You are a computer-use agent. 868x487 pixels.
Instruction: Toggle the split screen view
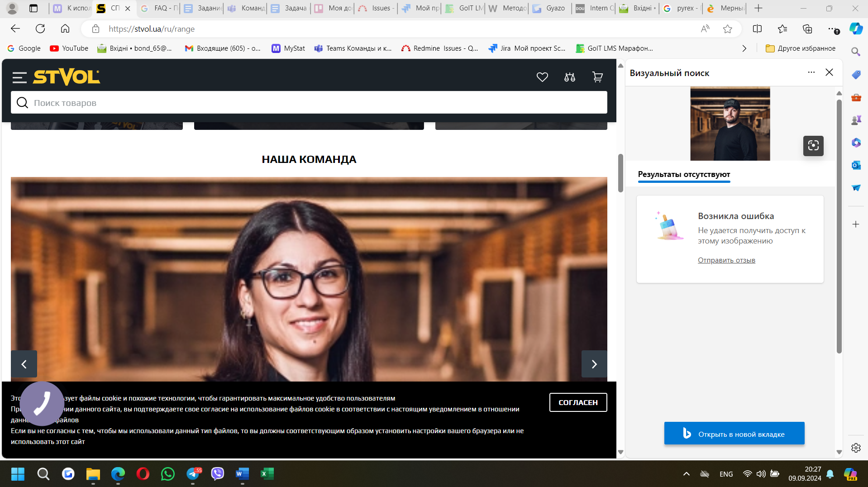(757, 29)
